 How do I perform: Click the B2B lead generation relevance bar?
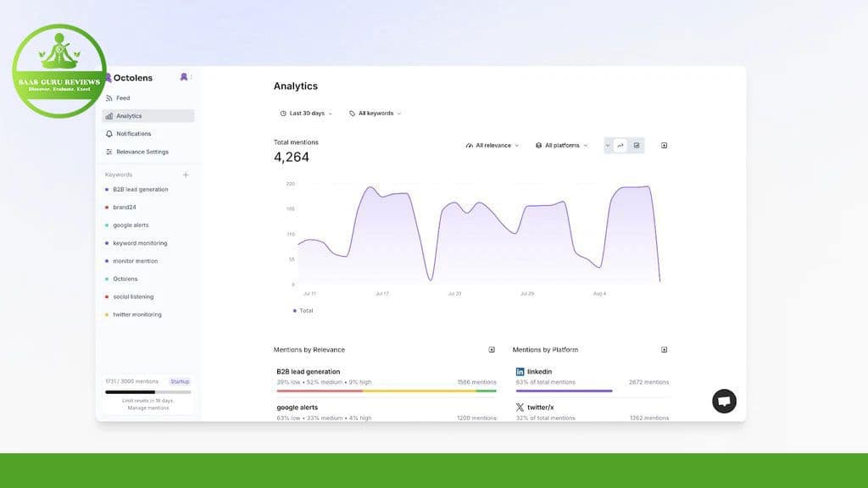387,391
